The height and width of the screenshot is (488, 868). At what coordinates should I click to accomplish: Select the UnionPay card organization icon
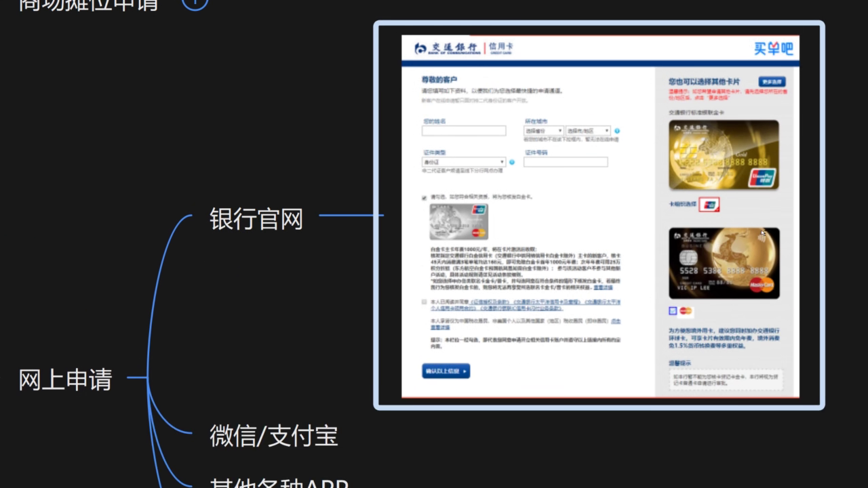709,205
